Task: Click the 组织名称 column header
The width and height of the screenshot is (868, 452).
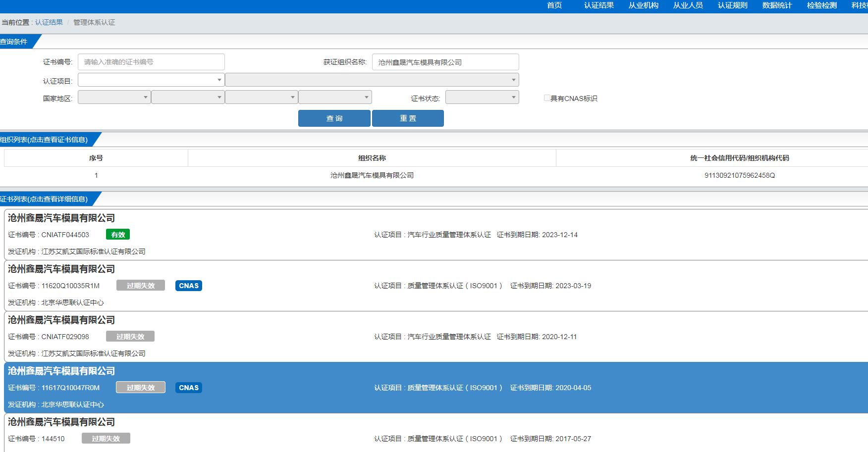Action: (372, 158)
